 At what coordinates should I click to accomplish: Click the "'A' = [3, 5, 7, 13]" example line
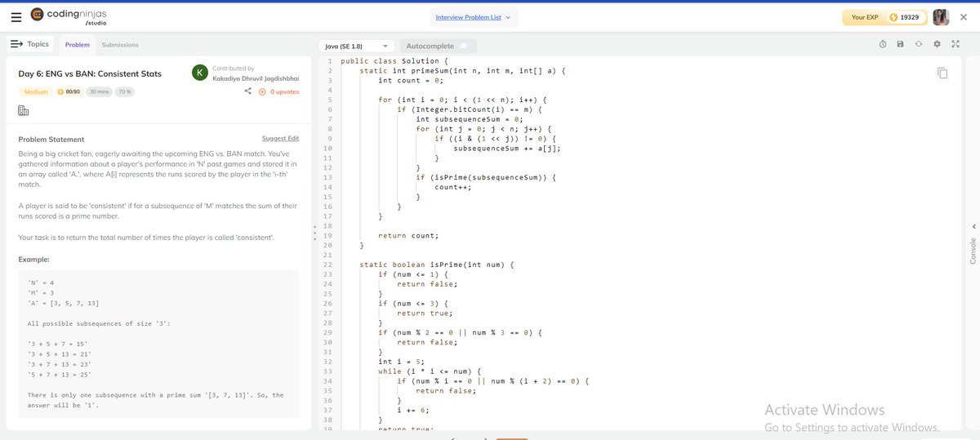64,304
